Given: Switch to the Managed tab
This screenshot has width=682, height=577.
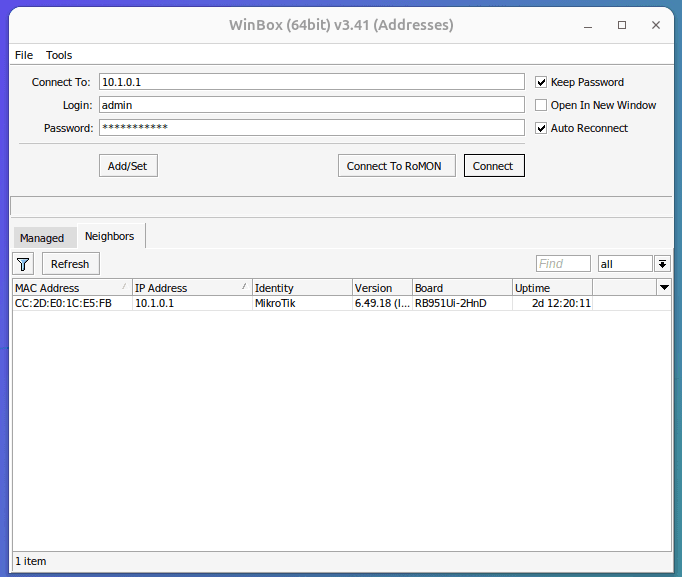Looking at the screenshot, I should coord(42,238).
